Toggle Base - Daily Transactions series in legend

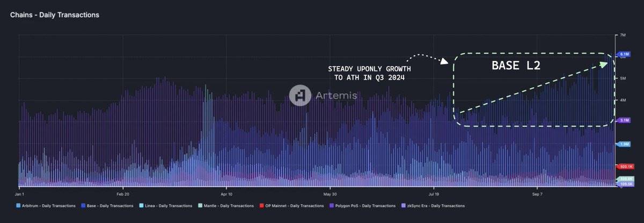click(106, 205)
